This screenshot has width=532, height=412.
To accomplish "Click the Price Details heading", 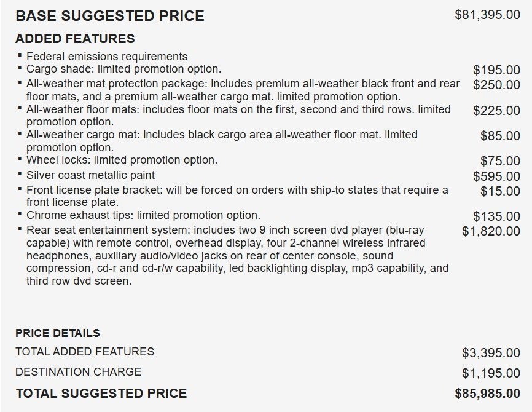I will 58,333.
